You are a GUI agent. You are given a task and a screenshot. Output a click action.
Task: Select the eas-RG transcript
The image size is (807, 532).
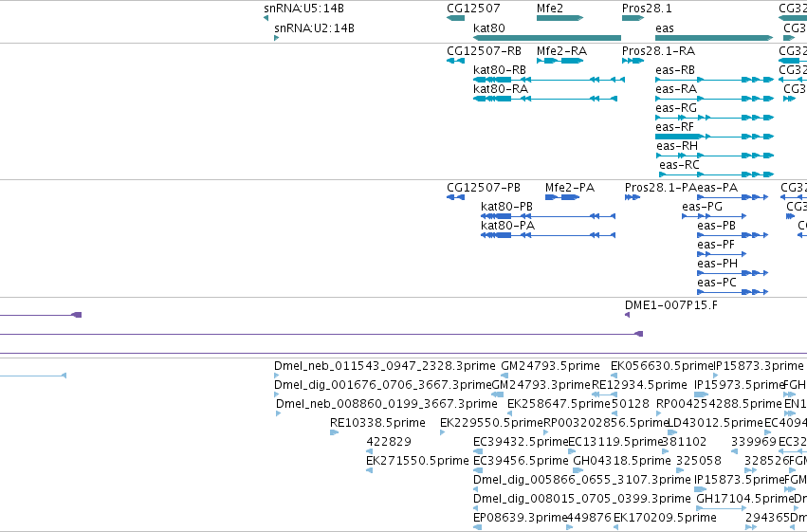pos(714,118)
